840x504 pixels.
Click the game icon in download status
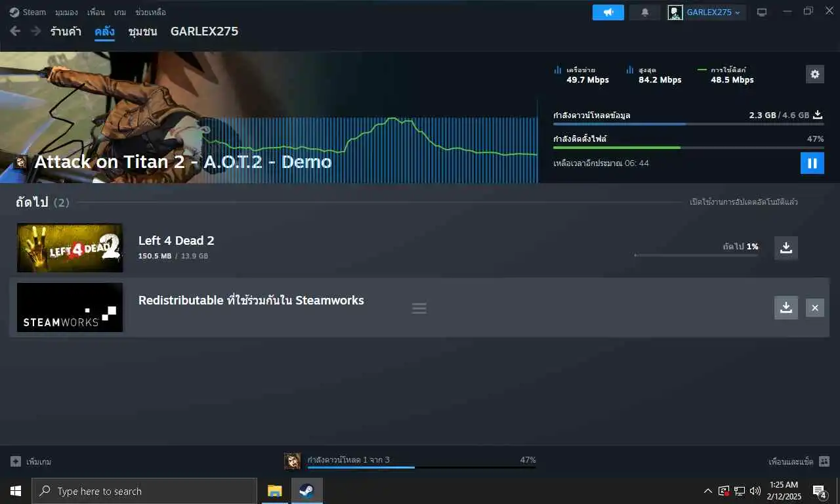pyautogui.click(x=293, y=461)
